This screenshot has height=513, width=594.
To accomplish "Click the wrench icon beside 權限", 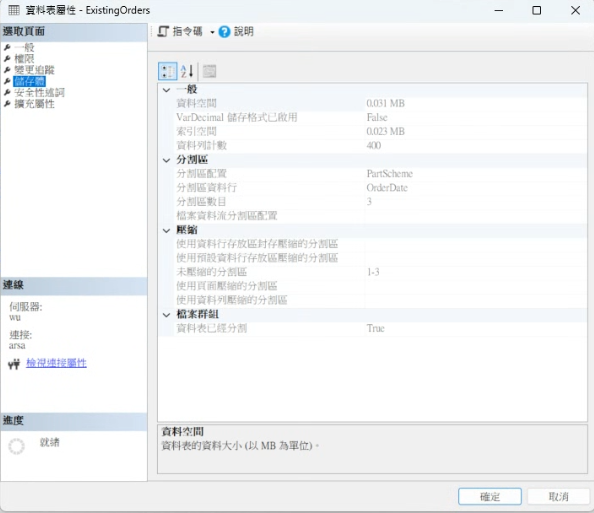I will (x=7, y=59).
